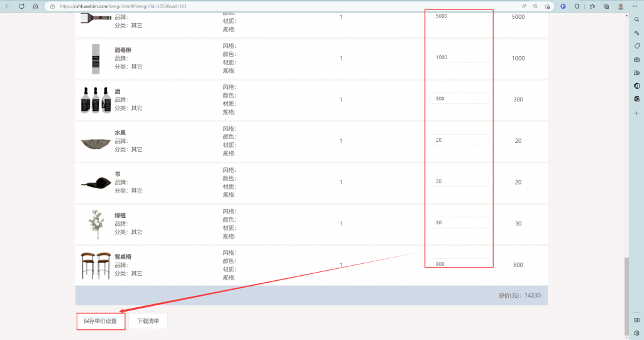The height and width of the screenshot is (340, 644).
Task: Open the Collections icon
Action: tap(606, 6)
